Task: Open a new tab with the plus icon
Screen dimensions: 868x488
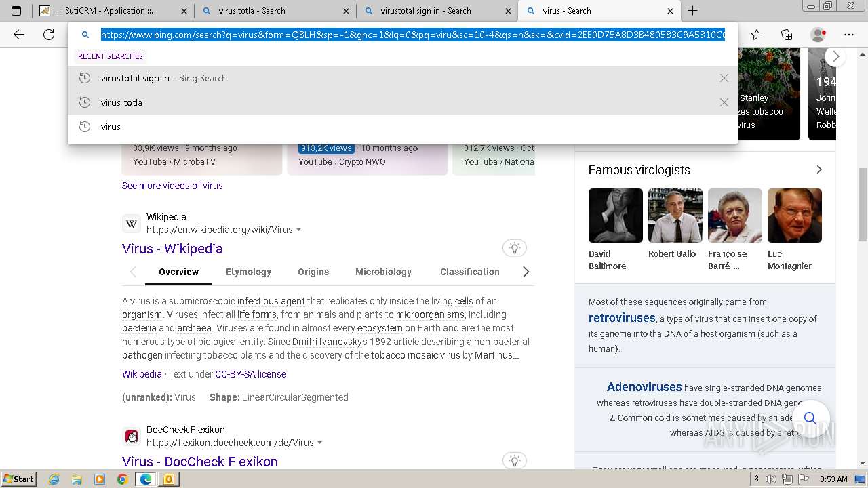Action: click(692, 11)
